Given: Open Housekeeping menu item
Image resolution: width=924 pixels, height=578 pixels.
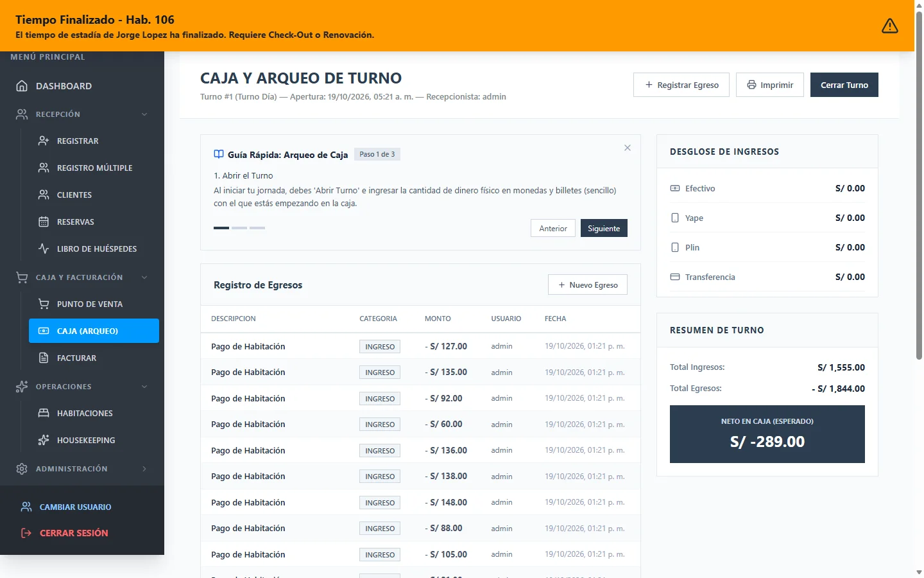Looking at the screenshot, I should click(x=94, y=440).
